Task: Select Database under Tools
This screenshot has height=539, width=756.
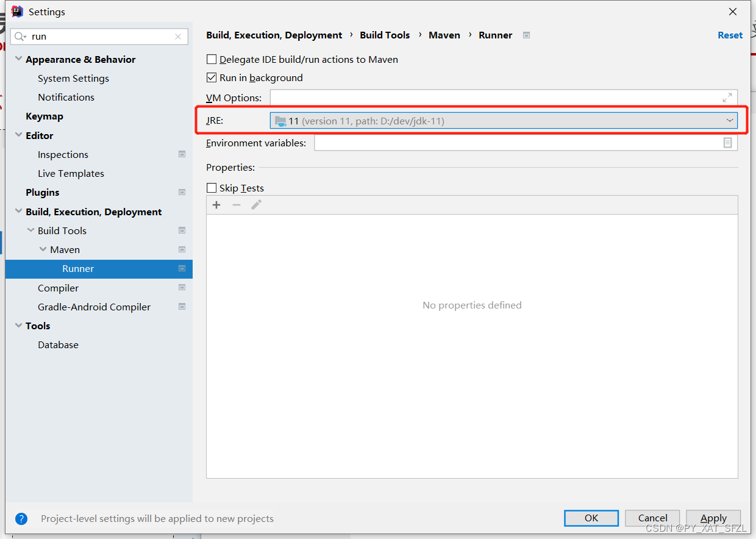Action: tap(58, 344)
